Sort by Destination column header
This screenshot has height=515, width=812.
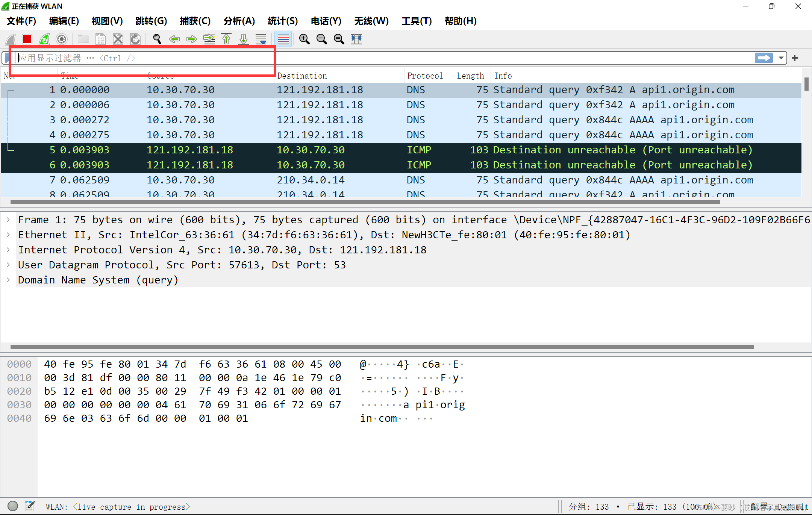[x=339, y=76]
